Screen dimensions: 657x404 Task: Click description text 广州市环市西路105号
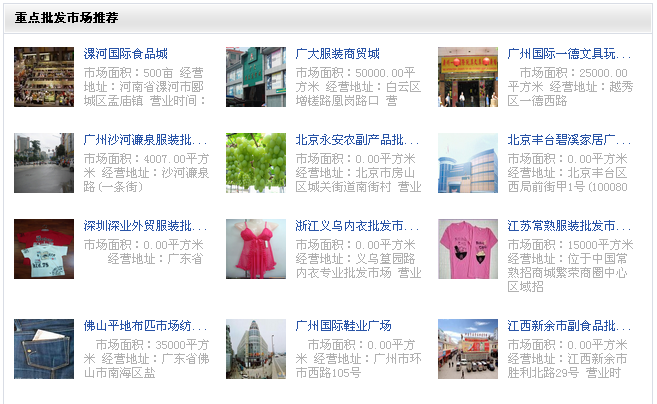point(358,366)
